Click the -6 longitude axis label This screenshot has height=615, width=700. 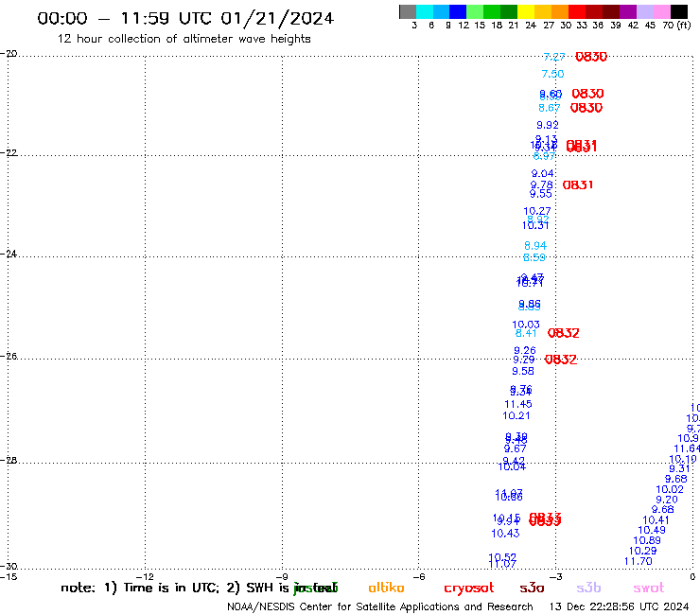[419, 577]
